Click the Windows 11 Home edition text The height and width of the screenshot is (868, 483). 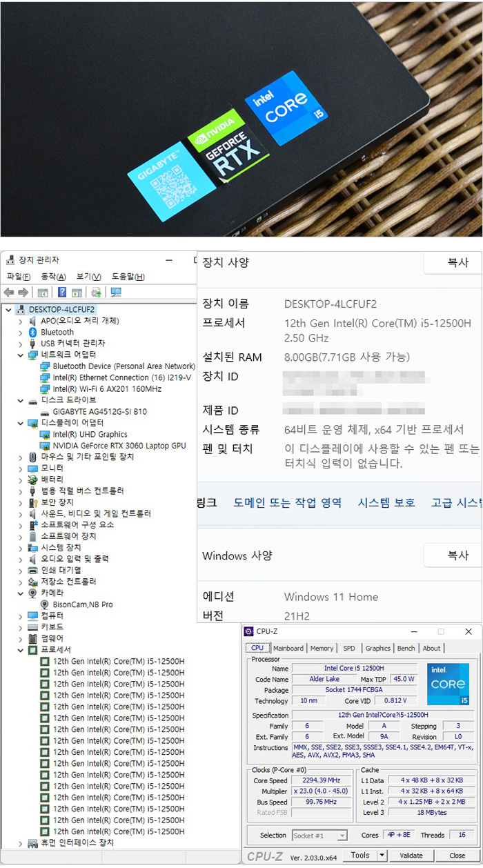(331, 597)
